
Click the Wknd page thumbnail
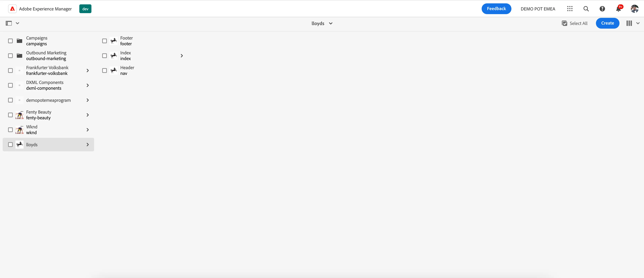(19, 130)
